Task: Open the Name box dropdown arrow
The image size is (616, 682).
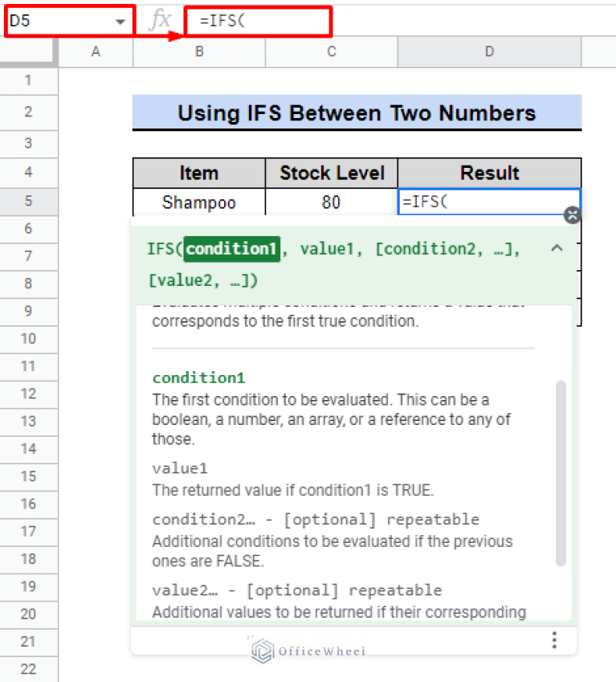Action: pos(120,22)
